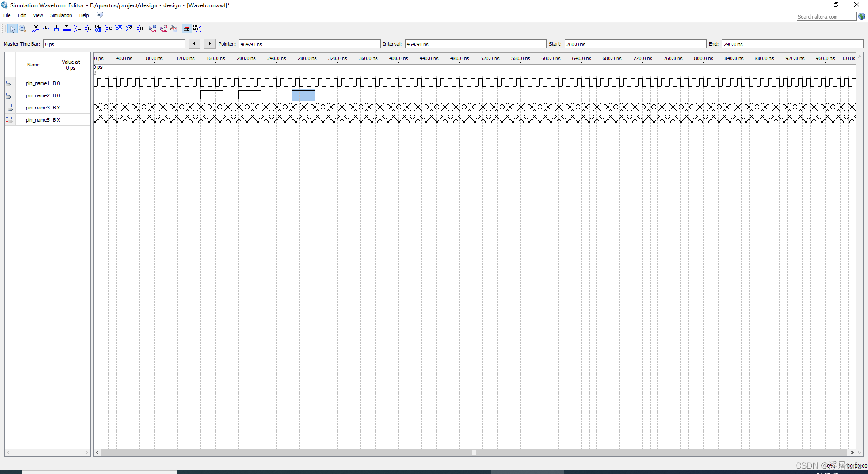Viewport: 868px width, 474px height.
Task: Run Timing Simulation
Action: [x=163, y=28]
